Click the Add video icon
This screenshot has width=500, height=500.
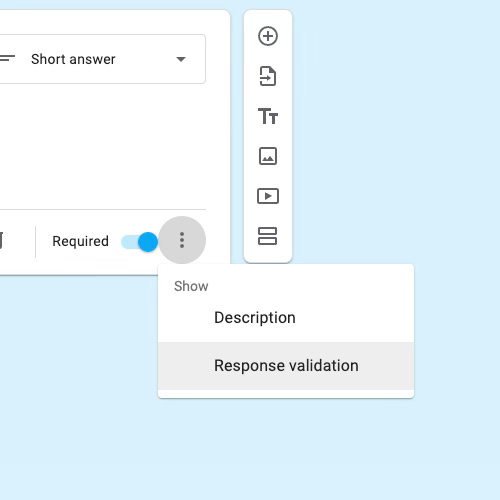click(268, 196)
